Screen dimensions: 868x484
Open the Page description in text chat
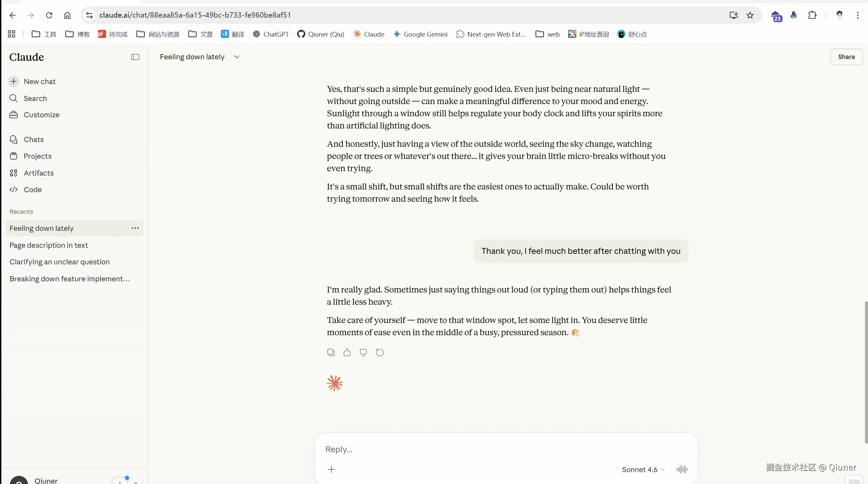pos(49,245)
